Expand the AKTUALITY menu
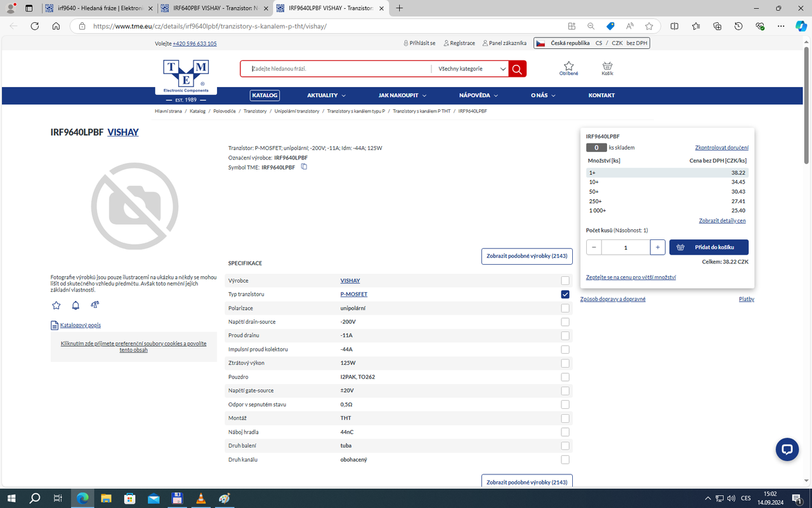This screenshot has width=812, height=508. point(326,95)
